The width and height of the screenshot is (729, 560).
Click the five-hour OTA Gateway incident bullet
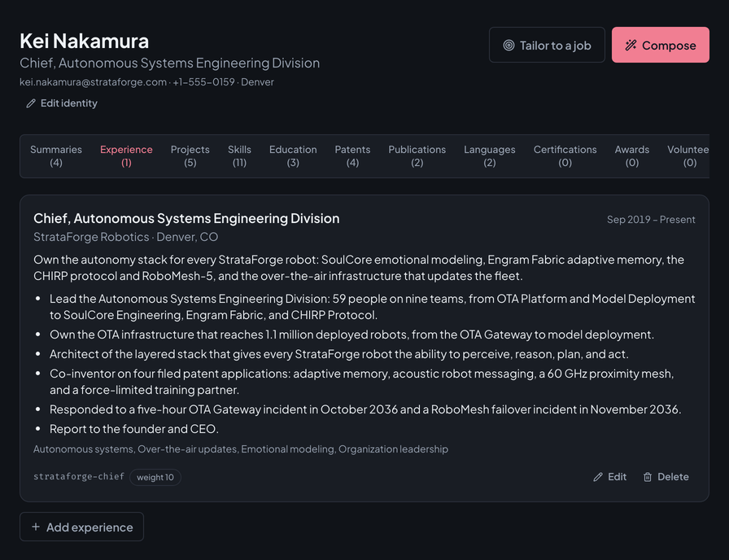click(x=365, y=409)
